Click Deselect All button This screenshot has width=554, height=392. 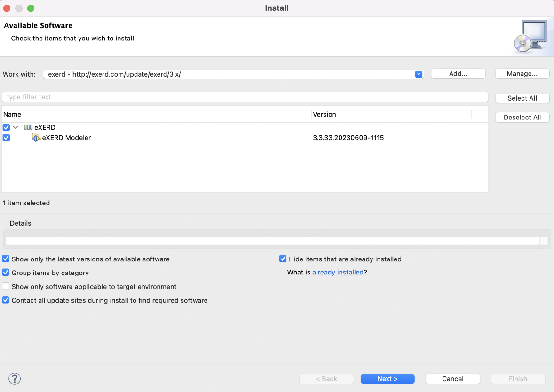coord(522,117)
